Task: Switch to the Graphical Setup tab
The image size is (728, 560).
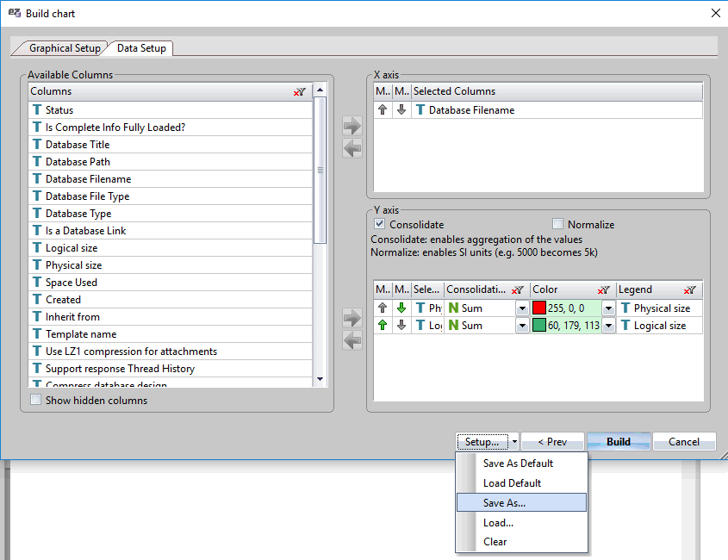Action: point(64,48)
